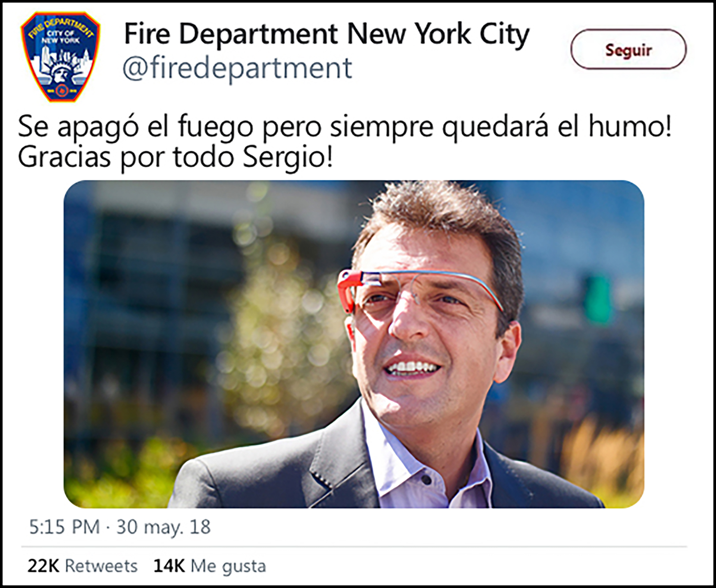Image resolution: width=716 pixels, height=588 pixels.
Task: View the 14K Me gusta list
Action: (210, 566)
